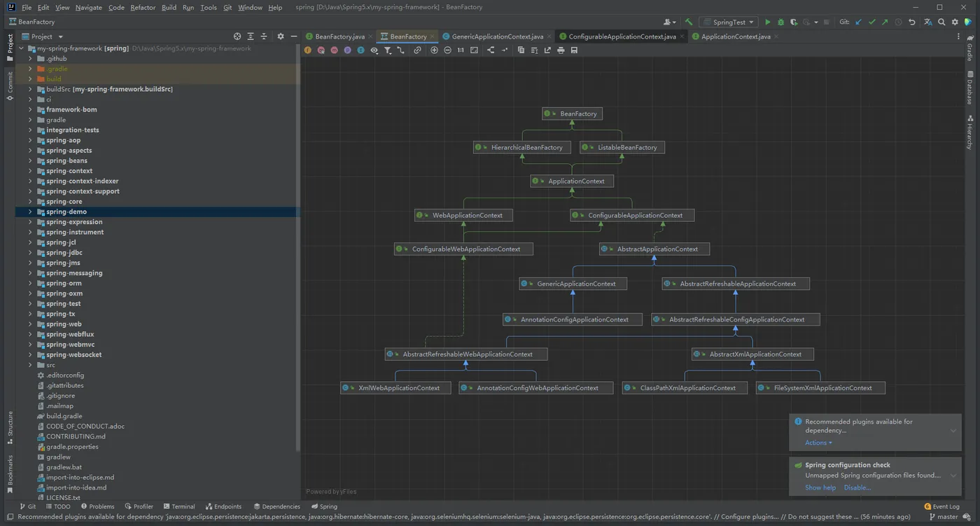
Task: Click route edges icon
Action: click(505, 50)
